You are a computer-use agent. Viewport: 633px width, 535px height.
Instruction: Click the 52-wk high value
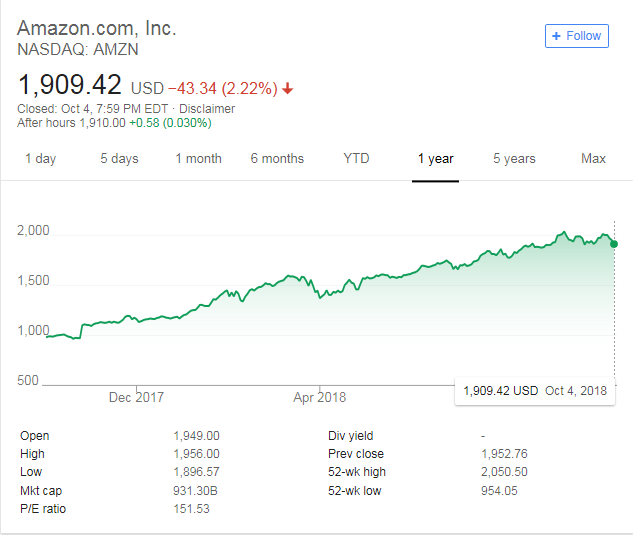pos(504,472)
